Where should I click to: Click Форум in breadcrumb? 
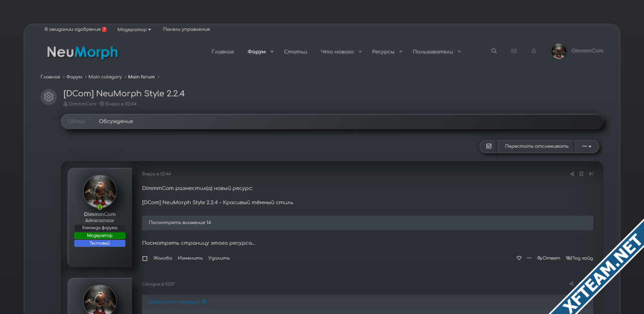tap(74, 77)
